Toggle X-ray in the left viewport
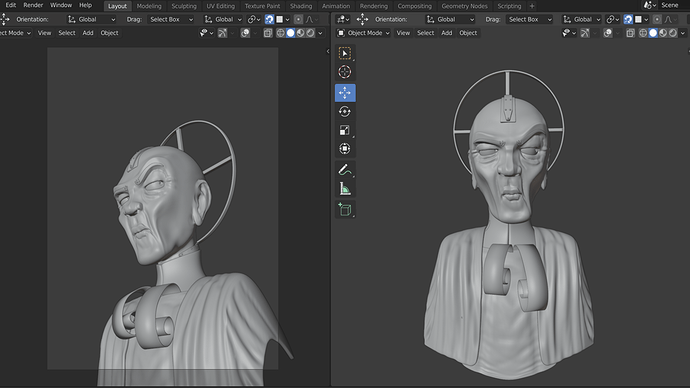This screenshot has height=388, width=690. click(x=268, y=33)
